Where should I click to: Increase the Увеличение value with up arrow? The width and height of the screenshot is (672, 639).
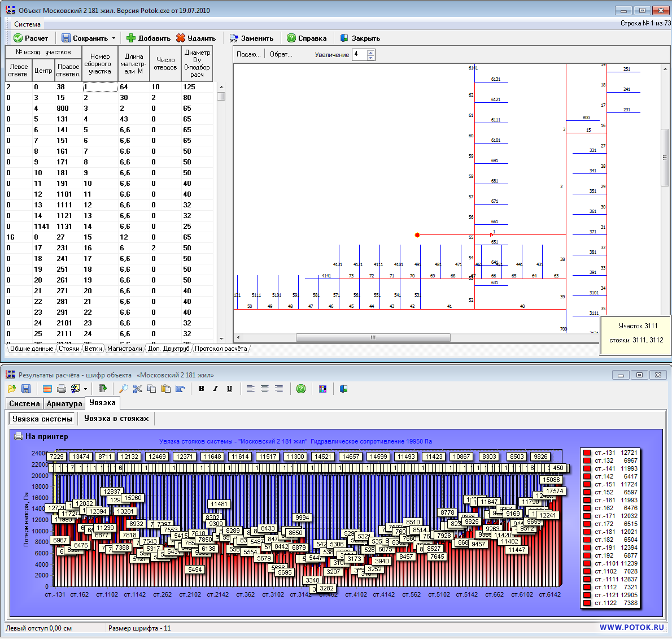[x=371, y=52]
